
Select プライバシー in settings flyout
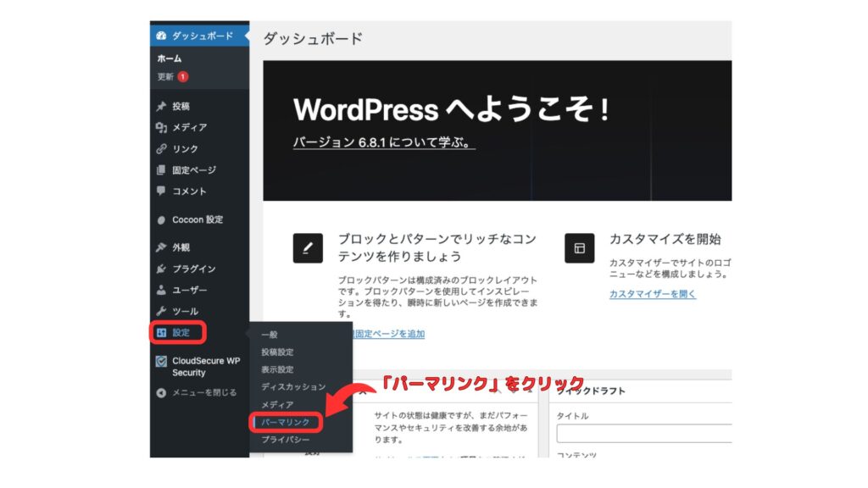pos(286,440)
